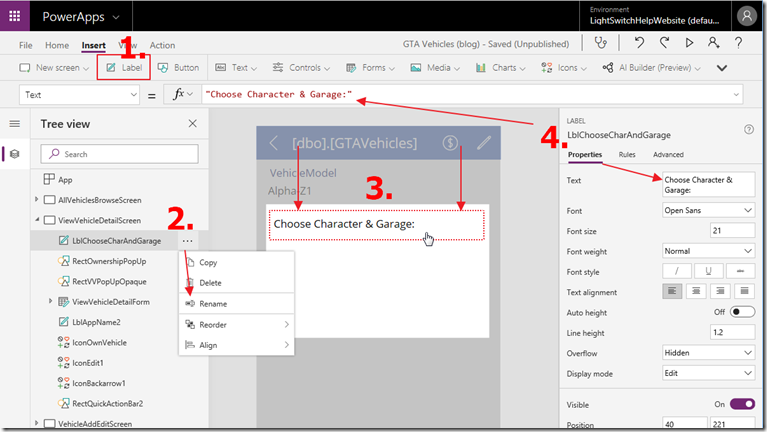Open the Charts dropdown
This screenshot has height=432, width=767.
(x=500, y=68)
